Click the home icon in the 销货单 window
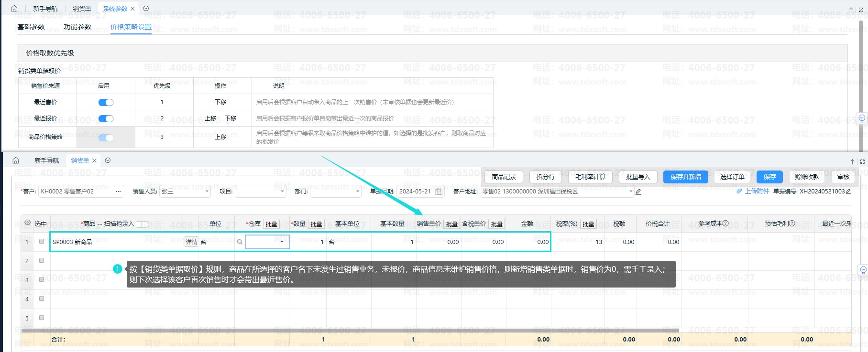Screen dimensions: 868x352 click(x=16, y=160)
